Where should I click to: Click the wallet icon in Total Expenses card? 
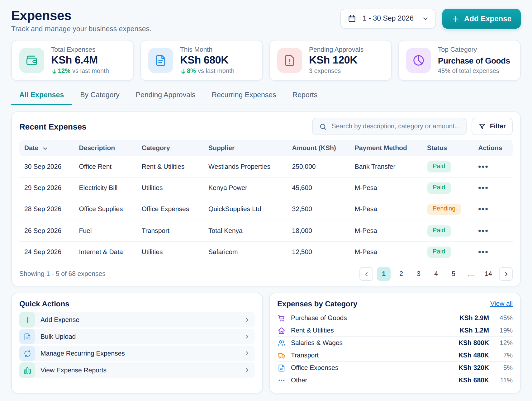(32, 60)
